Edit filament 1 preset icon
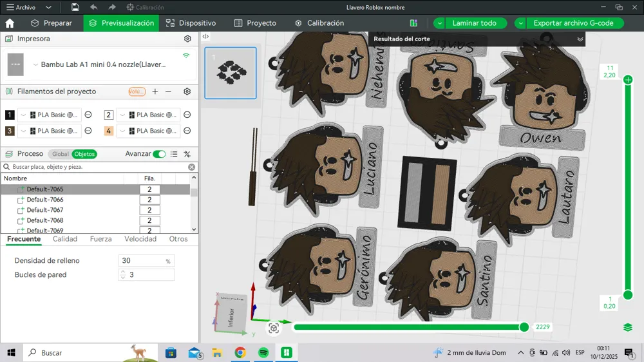Screen dimensions: 644x362 (x=88, y=115)
